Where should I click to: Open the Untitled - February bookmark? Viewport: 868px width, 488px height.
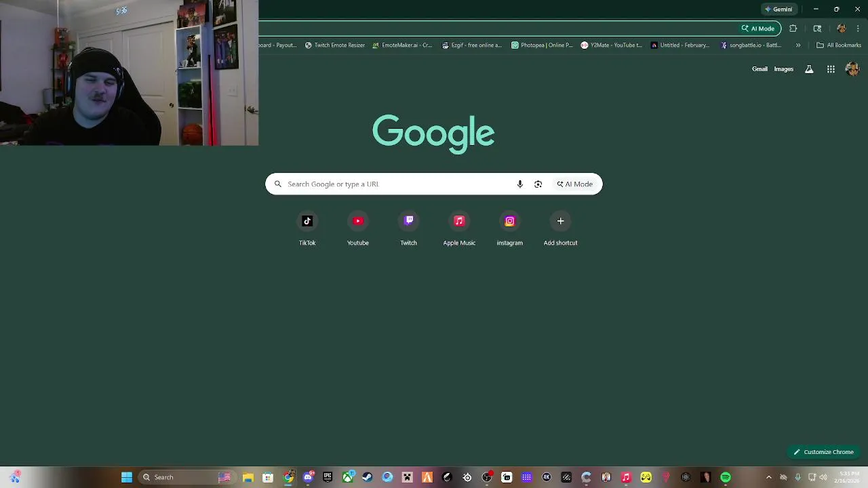[680, 45]
